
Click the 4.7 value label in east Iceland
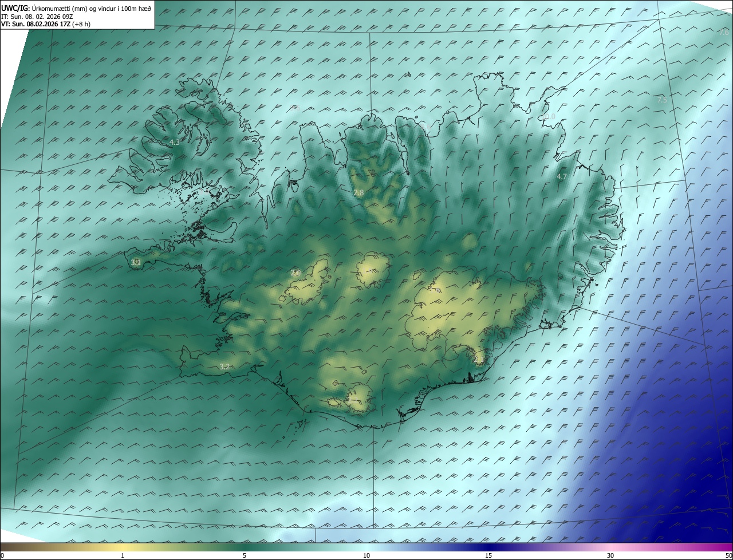(562, 177)
